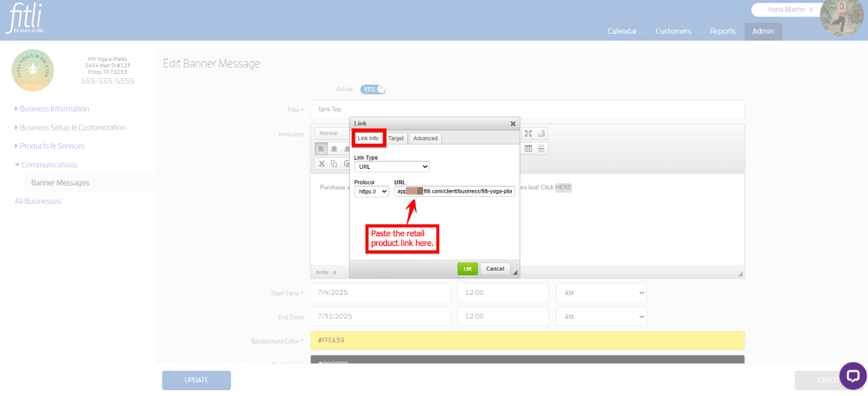Expand Business Information section
This screenshot has height=396, width=868.
[x=52, y=109]
